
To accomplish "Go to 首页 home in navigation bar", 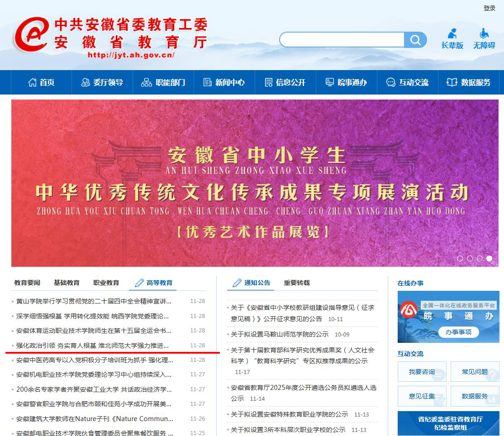I will pos(41,82).
